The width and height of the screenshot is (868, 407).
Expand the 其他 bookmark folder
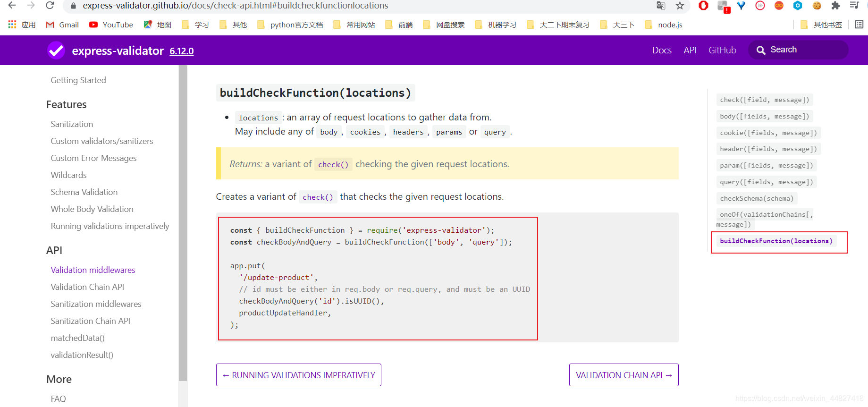point(233,25)
